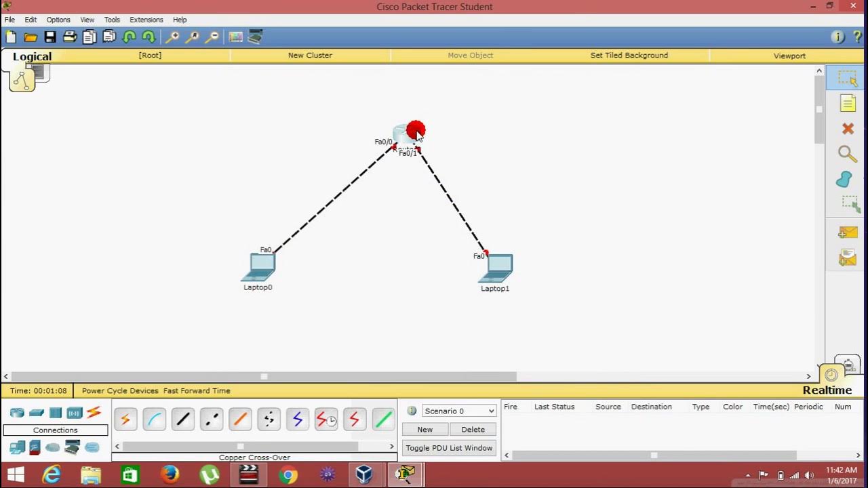868x488 pixels.
Task: Click the Undo green arrow icon
Action: point(130,37)
